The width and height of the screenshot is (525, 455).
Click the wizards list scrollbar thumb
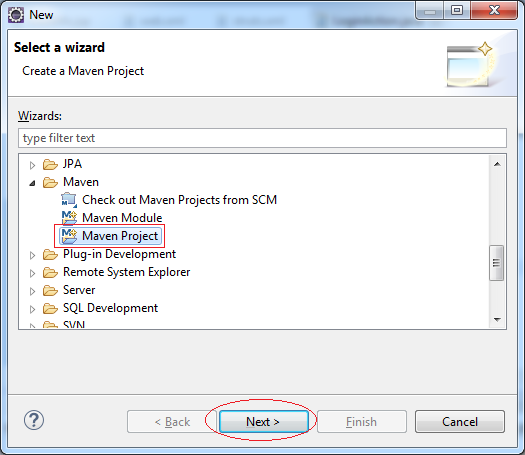pyautogui.click(x=497, y=263)
